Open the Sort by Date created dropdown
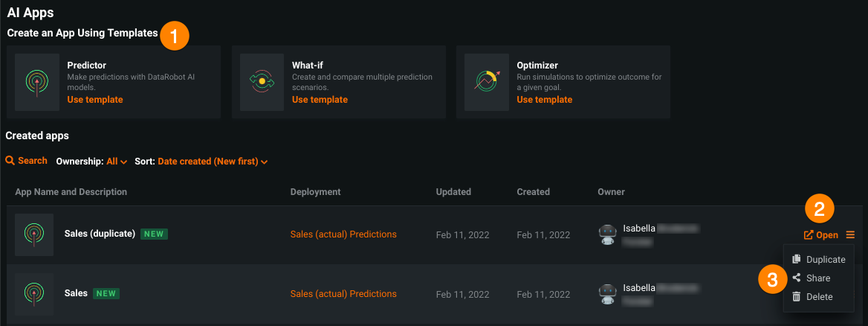The image size is (868, 326). 212,161
